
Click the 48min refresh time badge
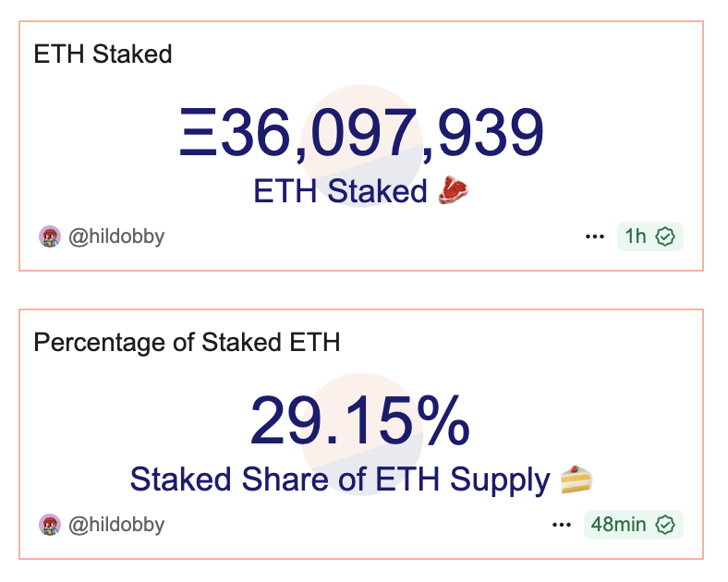(619, 525)
